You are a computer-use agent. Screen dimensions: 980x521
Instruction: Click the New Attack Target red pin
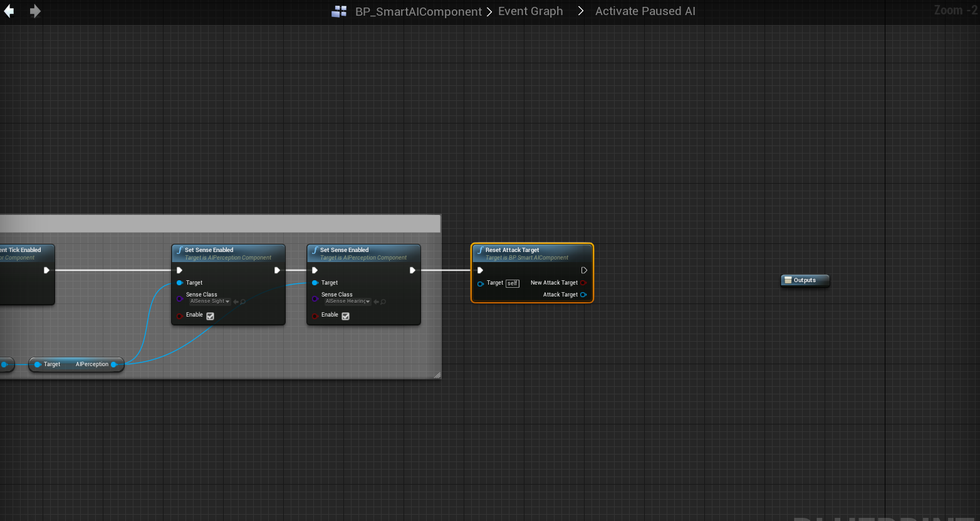pos(583,283)
